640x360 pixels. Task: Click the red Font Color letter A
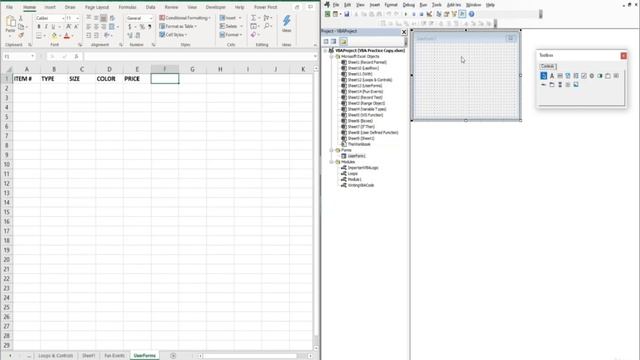(x=67, y=36)
